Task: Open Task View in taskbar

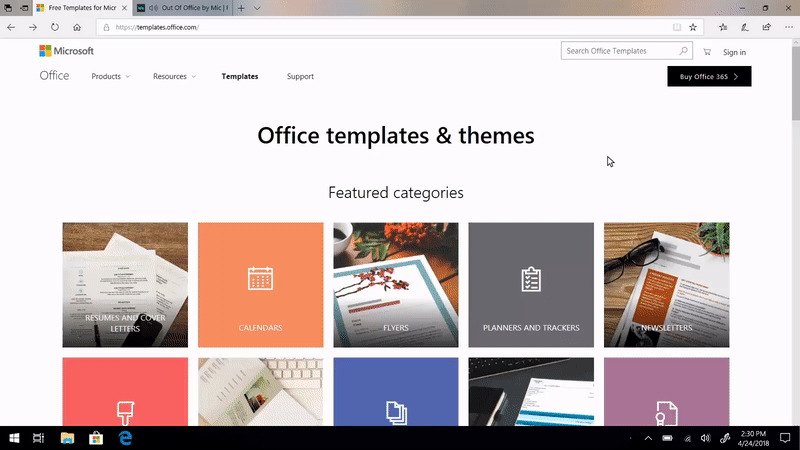Action: [38, 438]
